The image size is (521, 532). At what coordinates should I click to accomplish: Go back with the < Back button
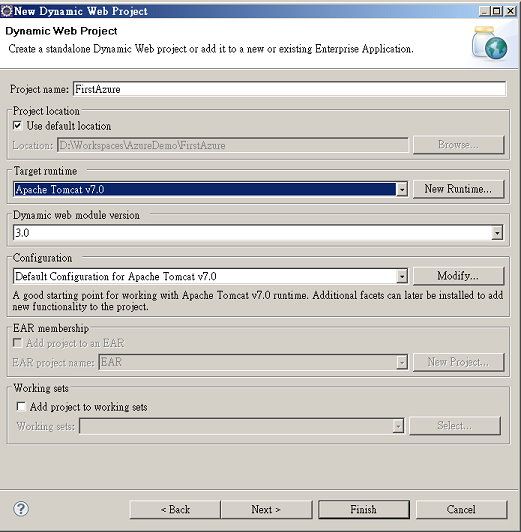click(175, 510)
